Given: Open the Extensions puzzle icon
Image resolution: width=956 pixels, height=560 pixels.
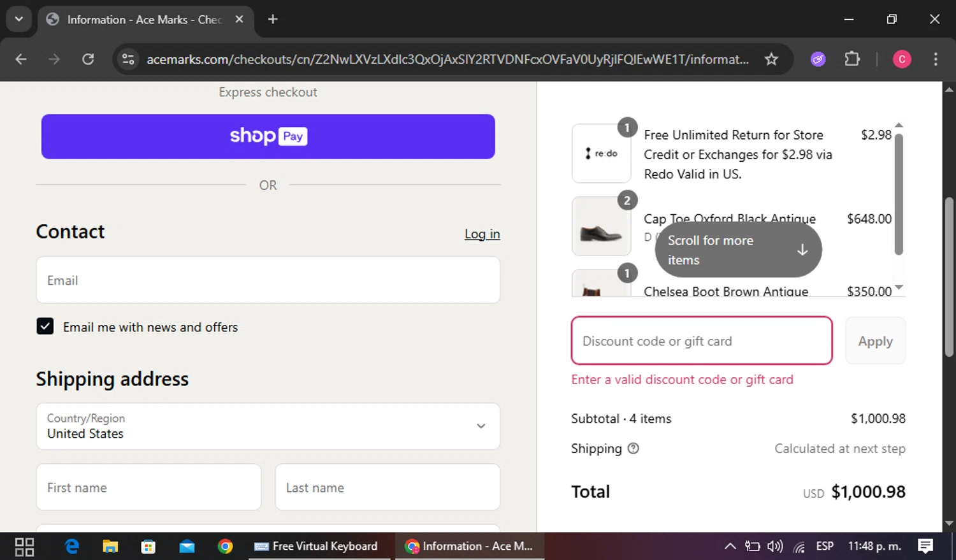Looking at the screenshot, I should point(852,59).
